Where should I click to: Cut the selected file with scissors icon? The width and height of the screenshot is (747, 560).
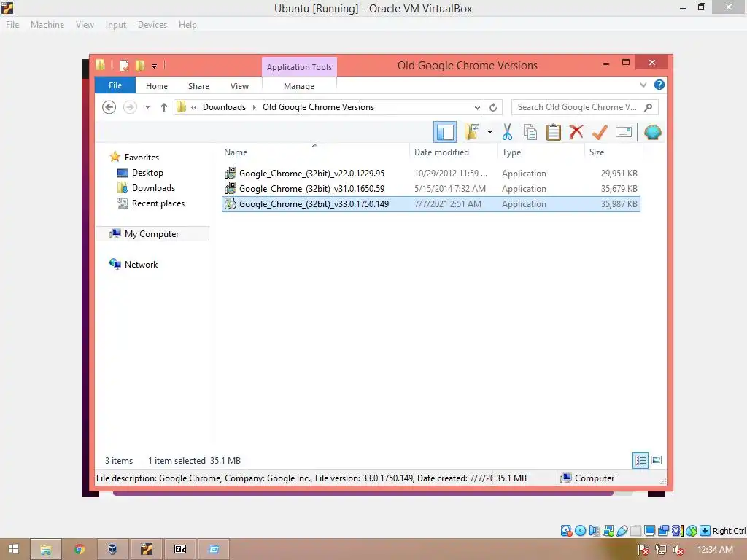pos(507,132)
